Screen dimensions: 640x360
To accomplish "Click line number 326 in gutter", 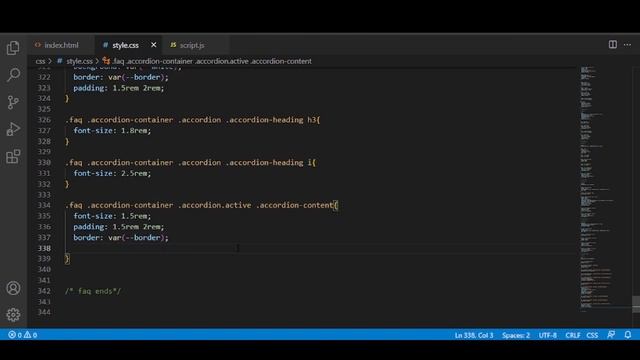I will click(x=44, y=120).
